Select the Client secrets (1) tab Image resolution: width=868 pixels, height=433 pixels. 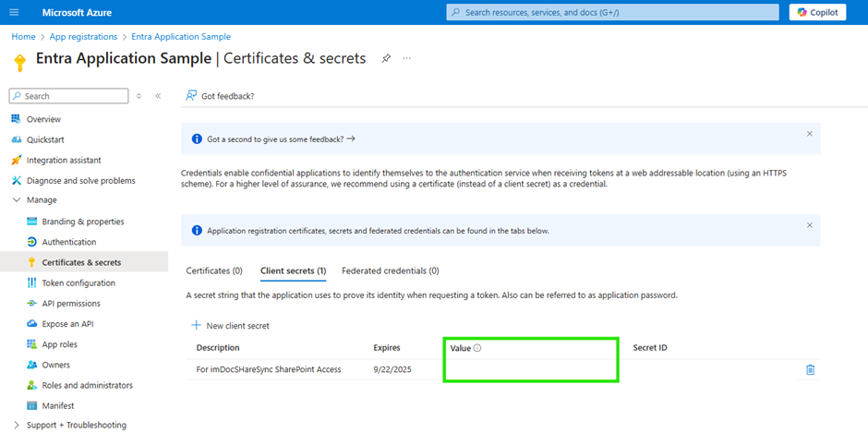tap(293, 271)
